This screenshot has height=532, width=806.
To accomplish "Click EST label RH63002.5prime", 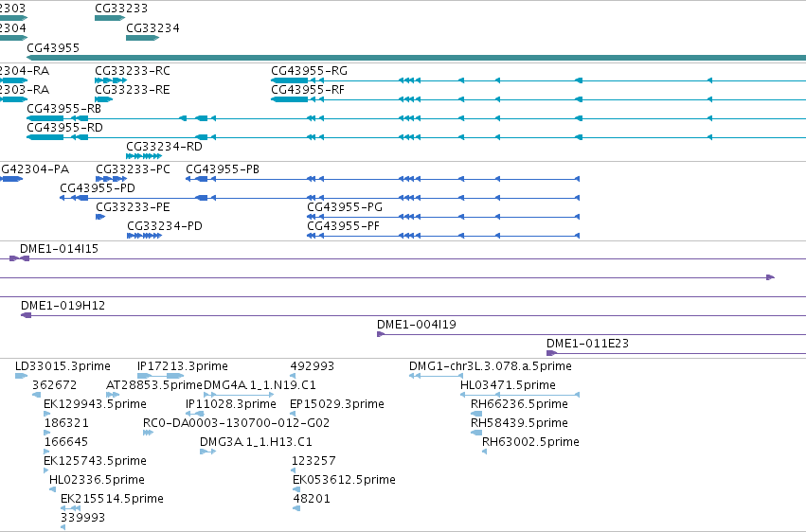I will [x=530, y=443].
